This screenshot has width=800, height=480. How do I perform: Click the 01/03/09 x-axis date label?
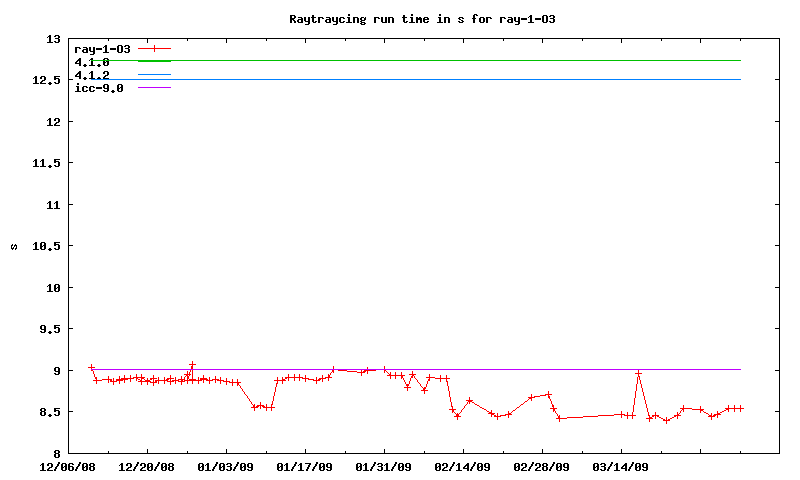(x=226, y=466)
